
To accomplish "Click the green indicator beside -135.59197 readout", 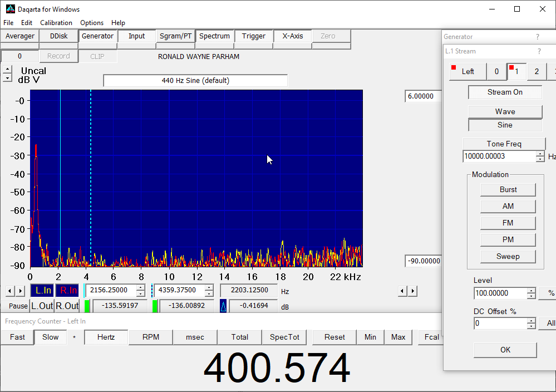I will point(87,306).
